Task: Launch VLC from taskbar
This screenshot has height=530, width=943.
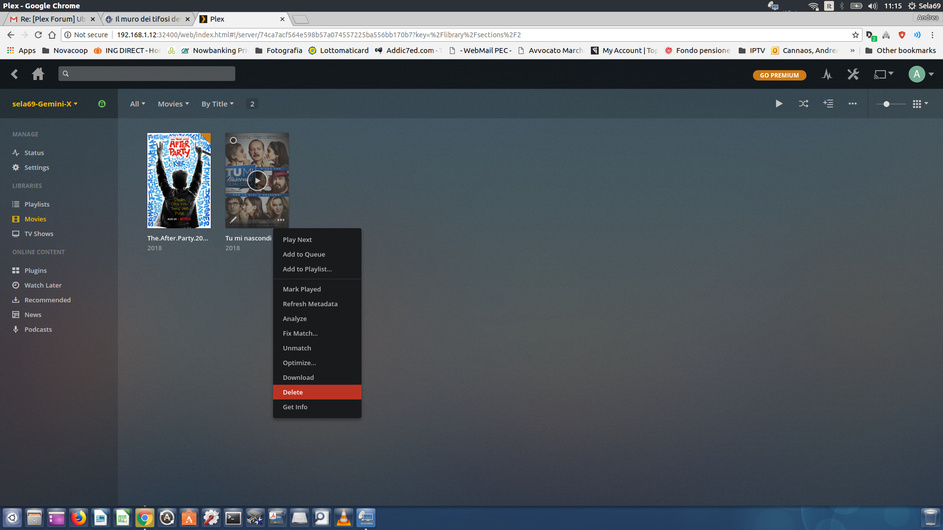Action: [343, 518]
